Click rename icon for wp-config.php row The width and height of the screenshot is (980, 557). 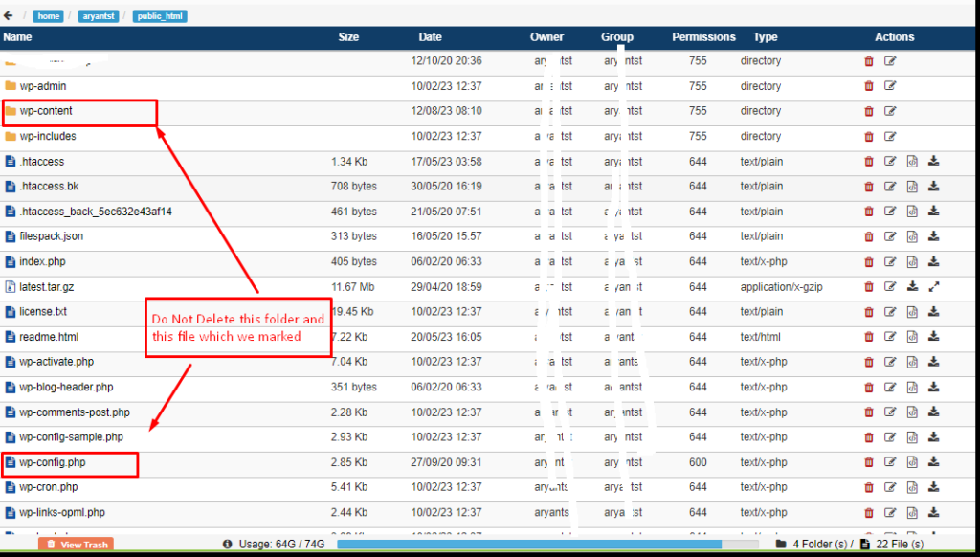[890, 462]
